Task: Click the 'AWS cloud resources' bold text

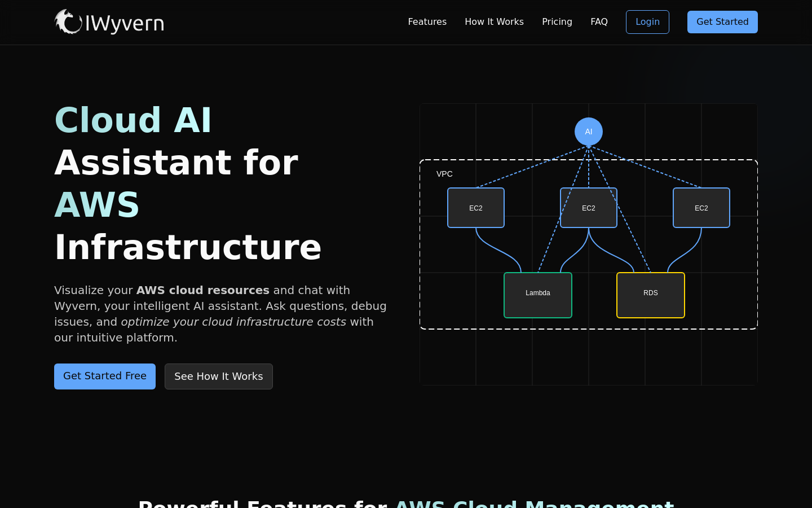Action: [203, 290]
